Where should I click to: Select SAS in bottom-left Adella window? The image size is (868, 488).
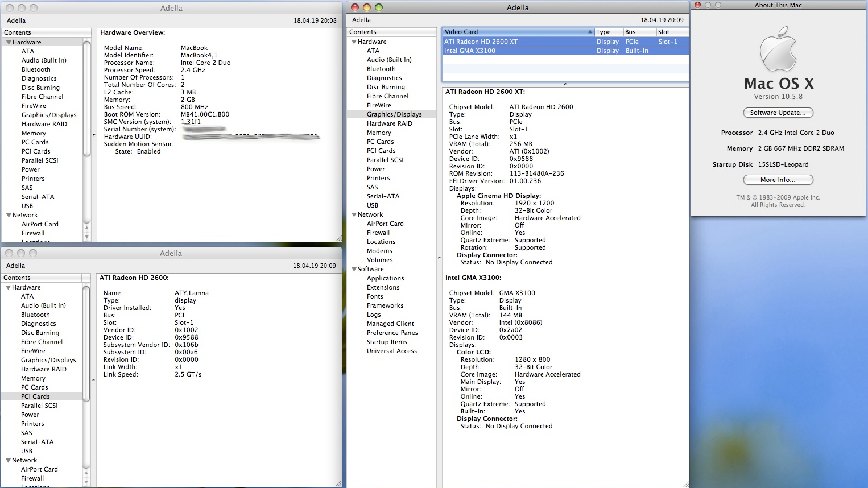(27, 433)
